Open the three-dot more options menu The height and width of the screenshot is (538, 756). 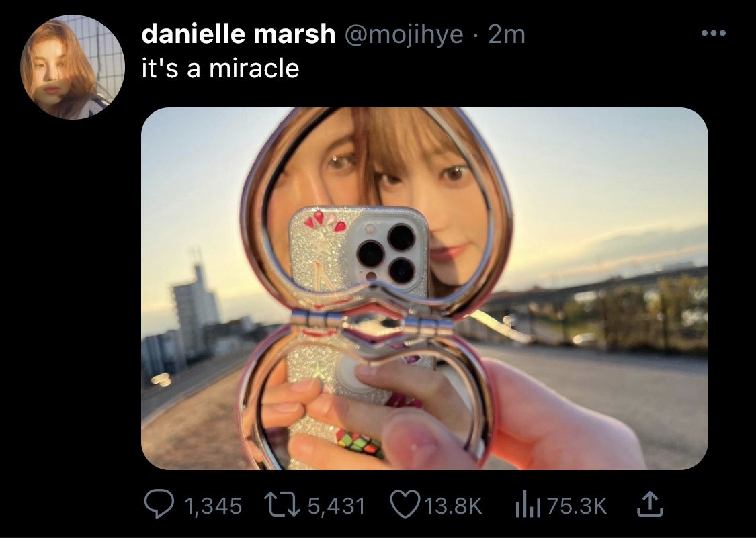point(714,34)
